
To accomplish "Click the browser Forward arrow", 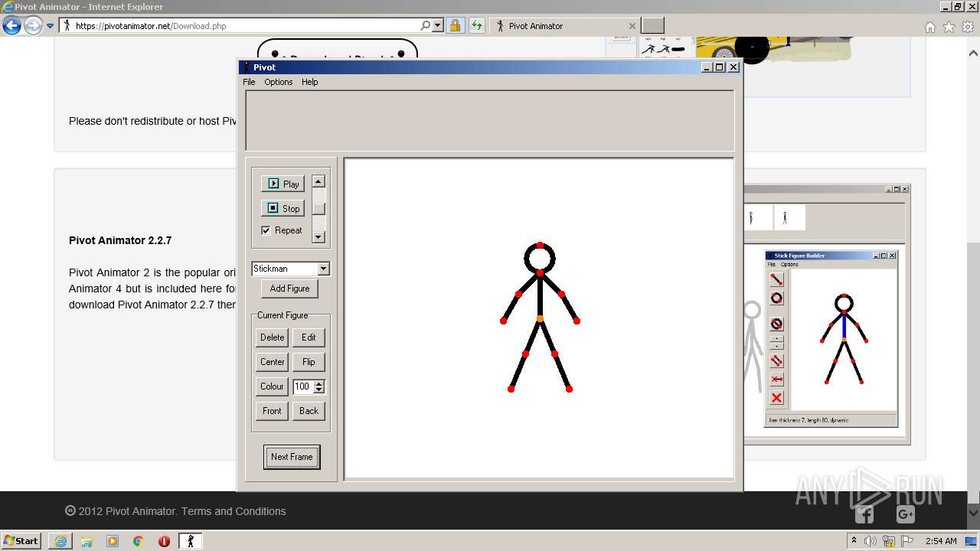I will (33, 26).
